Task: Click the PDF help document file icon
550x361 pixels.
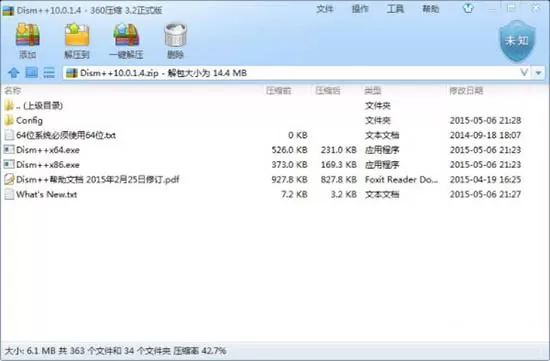Action: (x=9, y=179)
